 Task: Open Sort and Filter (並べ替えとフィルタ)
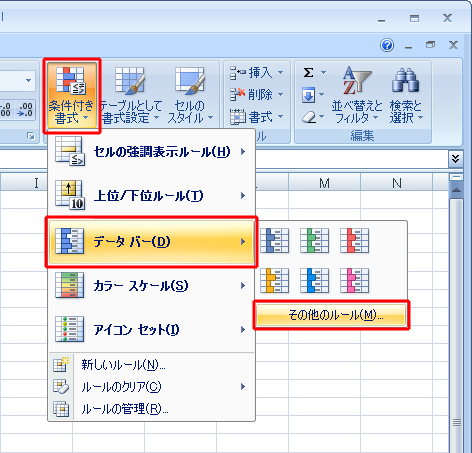pos(357,95)
